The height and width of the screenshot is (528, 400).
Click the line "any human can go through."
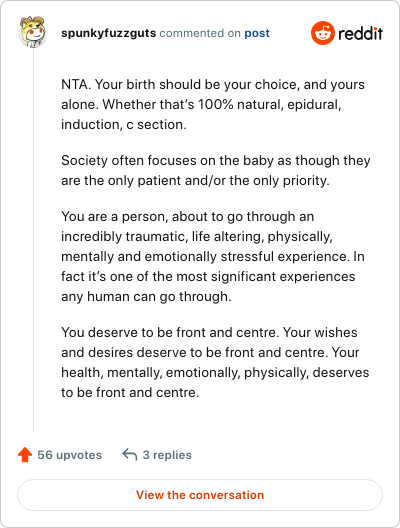click(146, 297)
